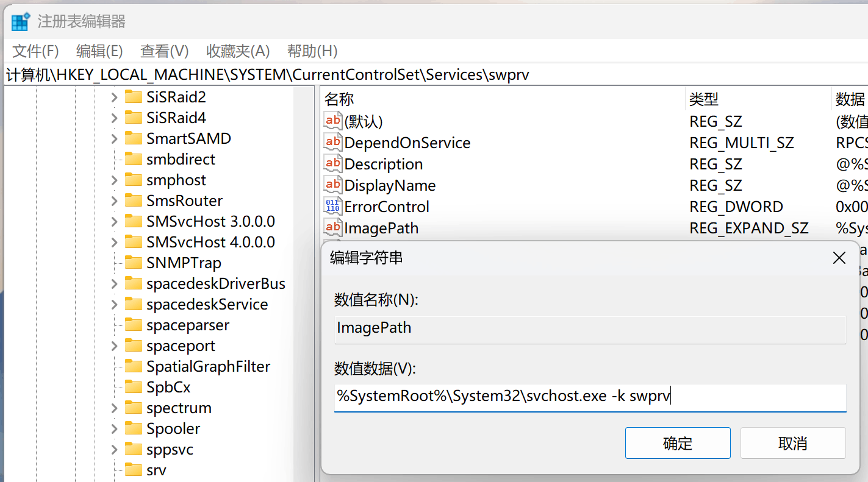
Task: Expand the SiSRaid4 tree node
Action: (x=114, y=118)
